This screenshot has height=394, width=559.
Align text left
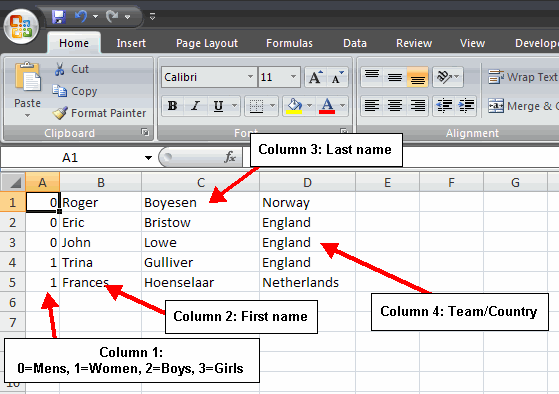(x=372, y=106)
